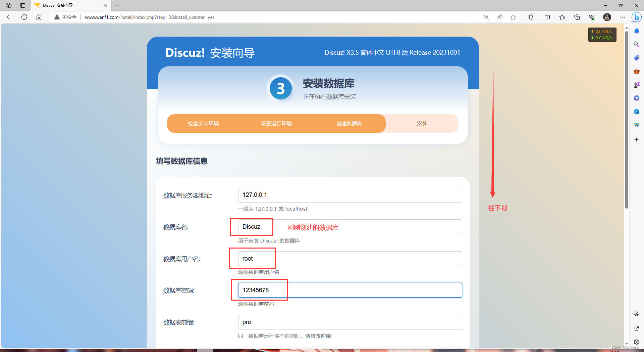This screenshot has width=644, height=352.
Task: Focus the 数据库名 field
Action: [x=350, y=227]
